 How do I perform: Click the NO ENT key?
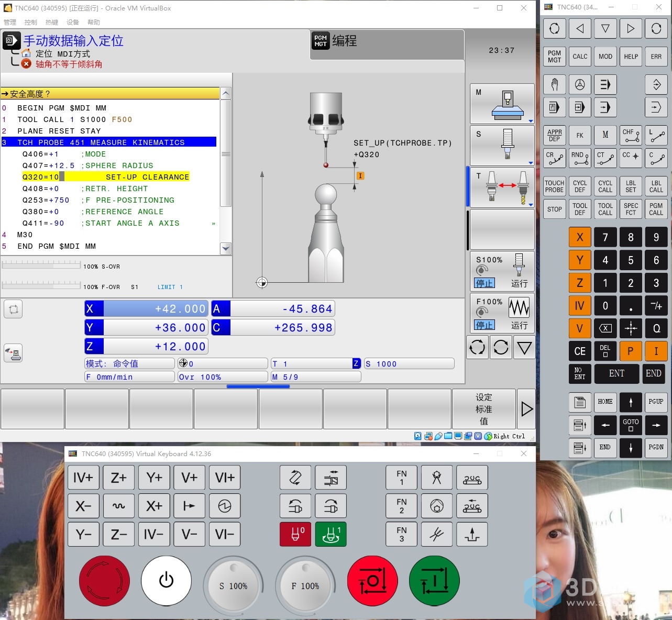(580, 373)
